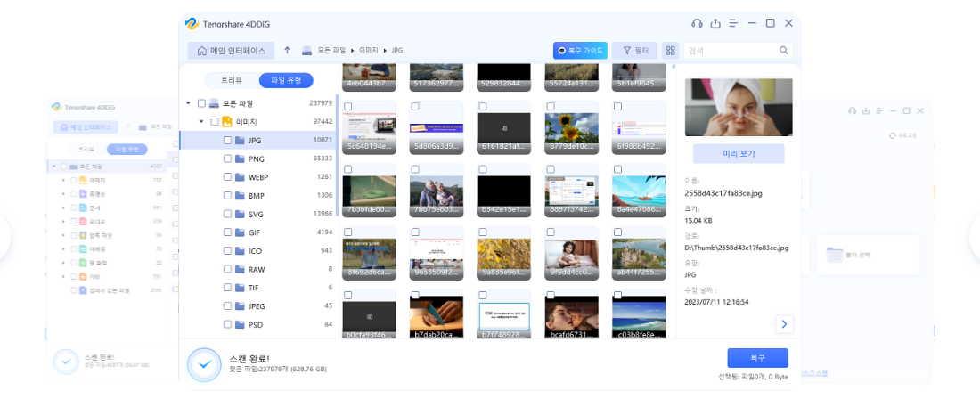The height and width of the screenshot is (407, 980).
Task: Check the 모든 파일 checkbox in front window
Action: pyautogui.click(x=201, y=103)
